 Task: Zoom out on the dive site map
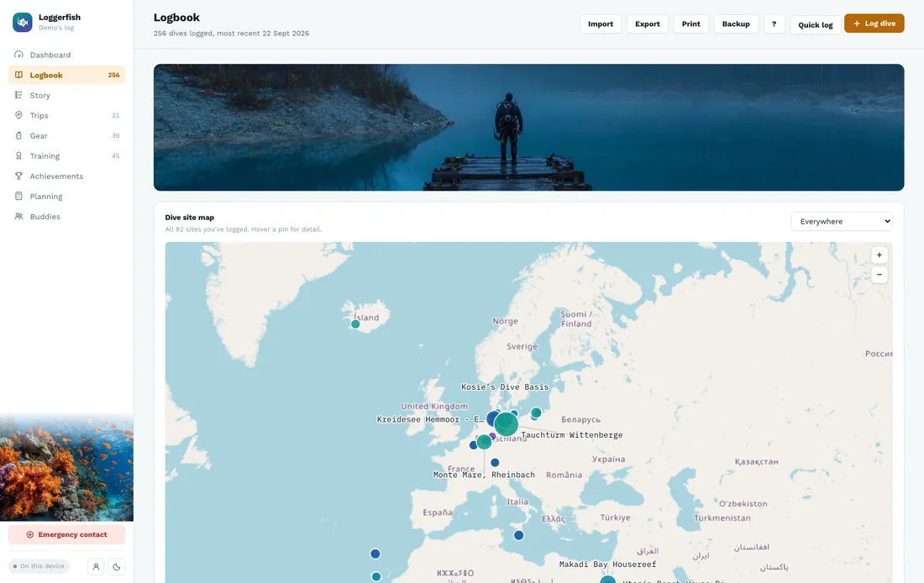coord(879,275)
